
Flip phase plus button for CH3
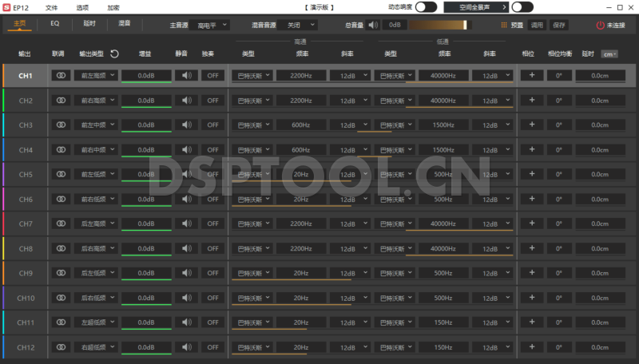pos(532,125)
